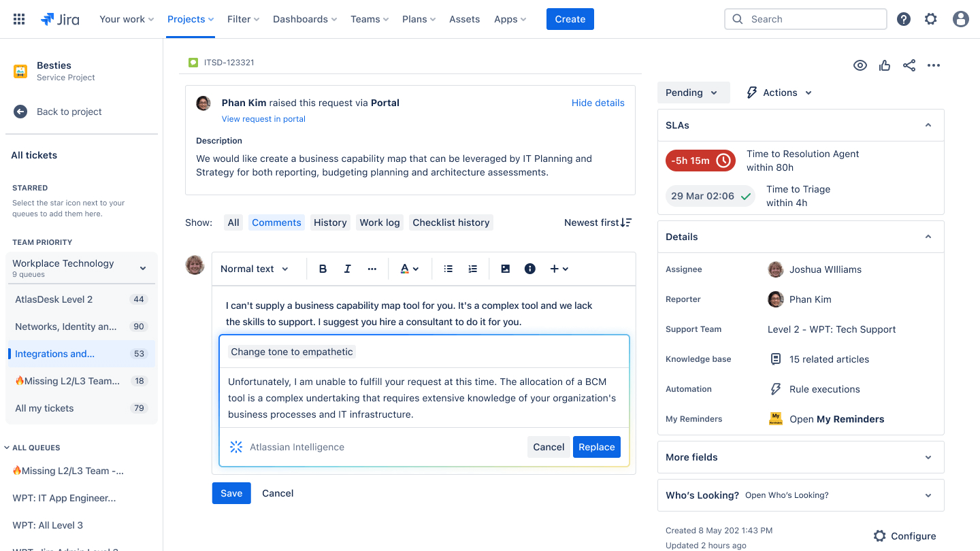Open View request in portal link

click(263, 118)
